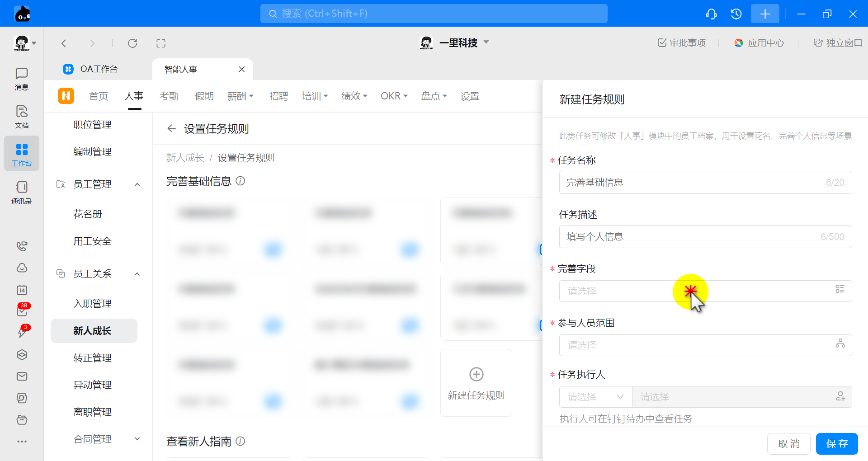Click the 保存 button
Viewport: 868px width, 461px height.
click(x=836, y=444)
